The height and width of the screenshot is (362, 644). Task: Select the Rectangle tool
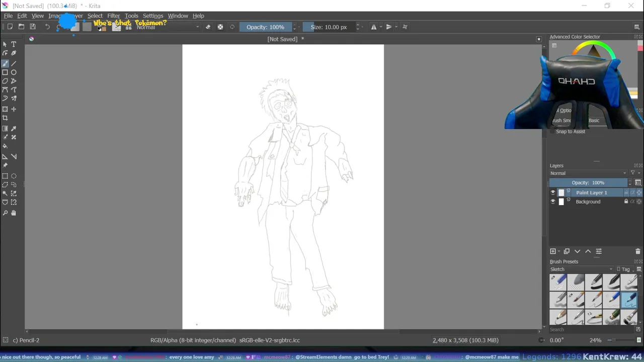coord(5,72)
